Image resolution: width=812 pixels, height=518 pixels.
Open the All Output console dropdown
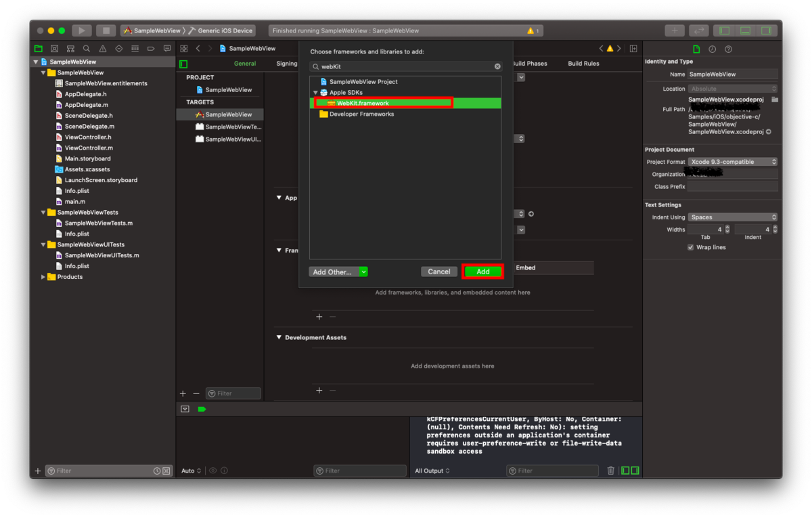click(x=432, y=471)
